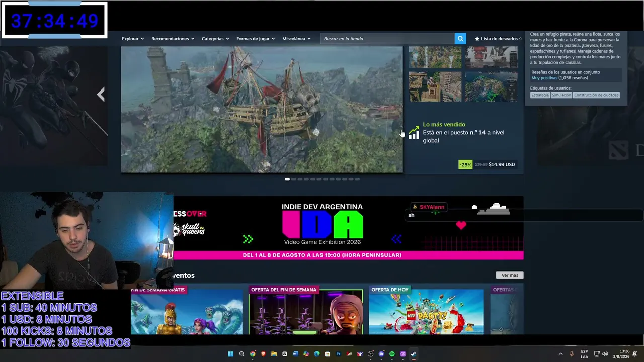This screenshot has height=362, width=644.
Task: Click the 'Ver más' button
Action: coord(510,275)
